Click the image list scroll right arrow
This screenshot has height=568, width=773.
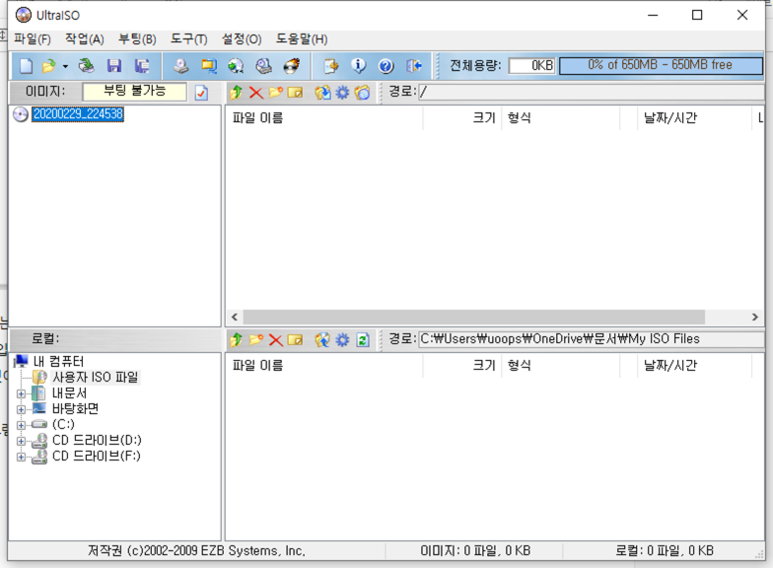(755, 317)
